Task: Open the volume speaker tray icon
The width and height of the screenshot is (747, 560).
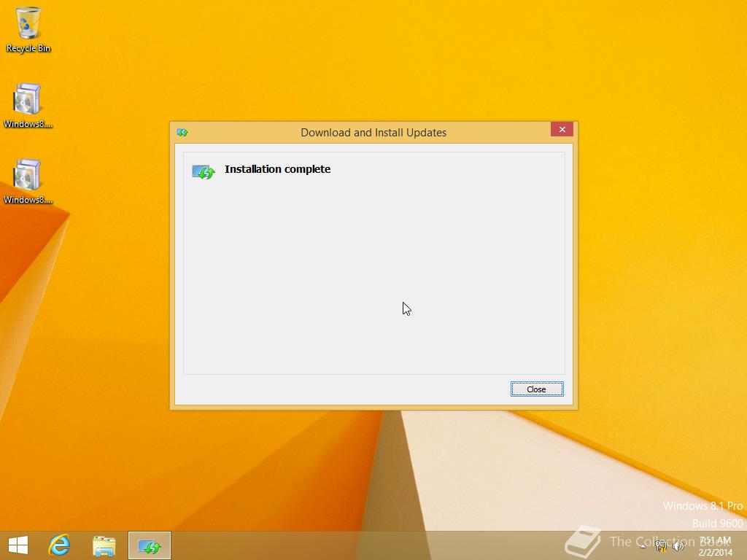Action: pos(678,546)
